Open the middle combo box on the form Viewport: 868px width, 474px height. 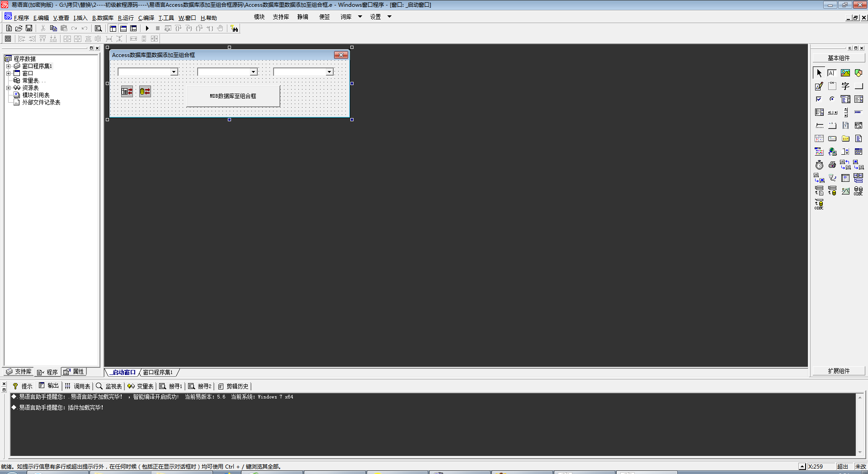coord(254,72)
